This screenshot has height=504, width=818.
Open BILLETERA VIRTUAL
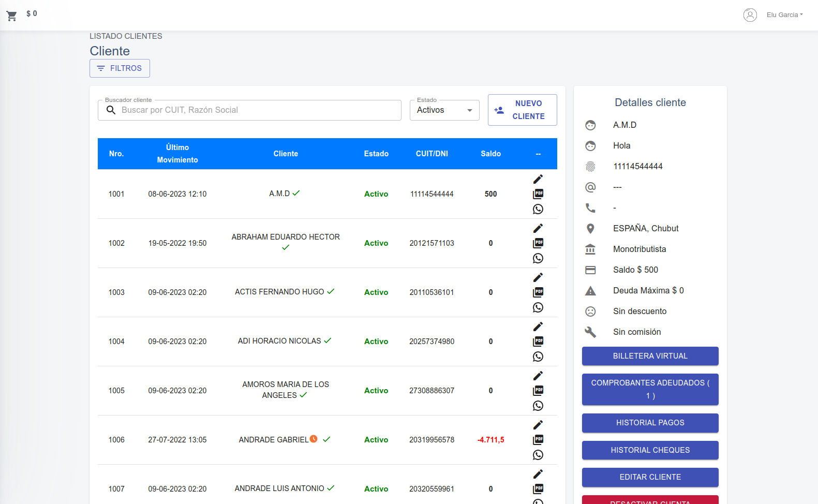point(650,356)
